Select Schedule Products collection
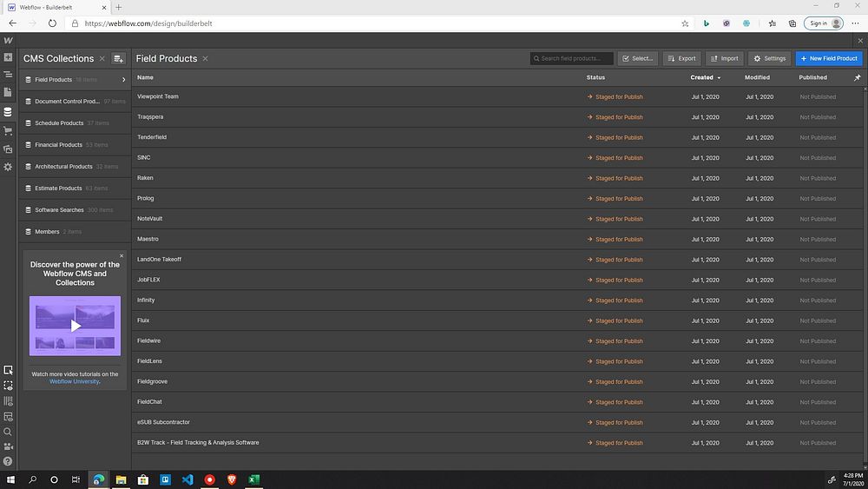Viewport: 868px width, 489px height. coord(76,123)
